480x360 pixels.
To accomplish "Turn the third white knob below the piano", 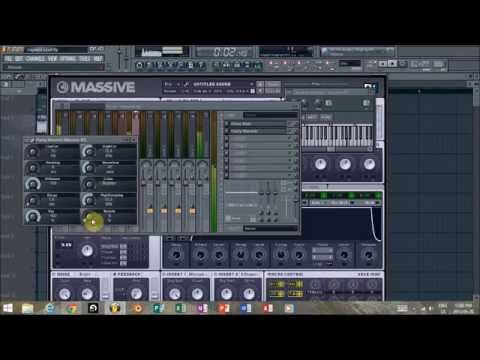I will tap(369, 164).
